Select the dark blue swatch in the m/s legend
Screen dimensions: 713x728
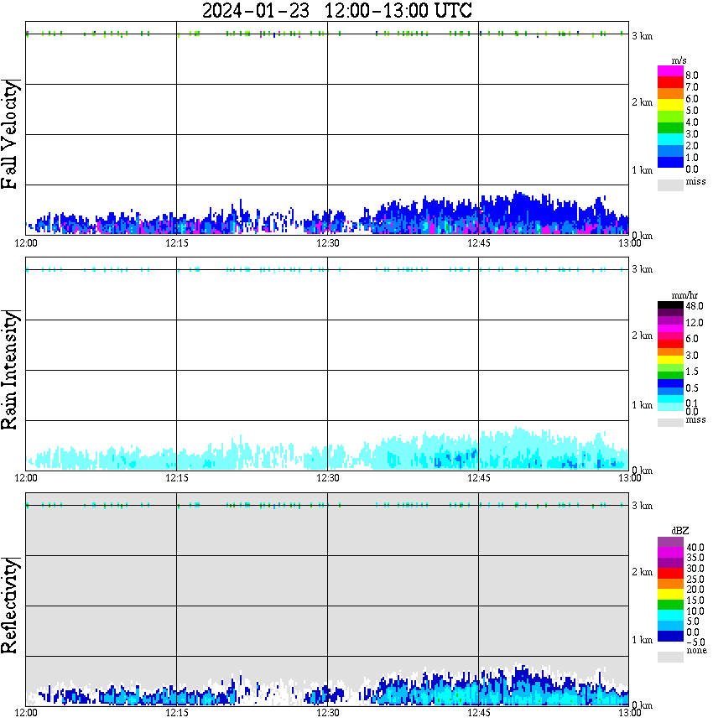[670, 163]
